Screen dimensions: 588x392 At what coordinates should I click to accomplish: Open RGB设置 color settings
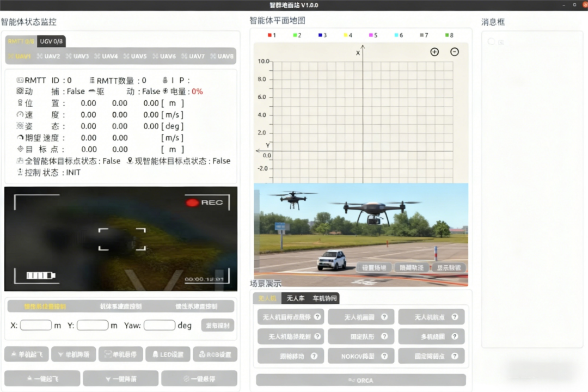pyautogui.click(x=215, y=354)
